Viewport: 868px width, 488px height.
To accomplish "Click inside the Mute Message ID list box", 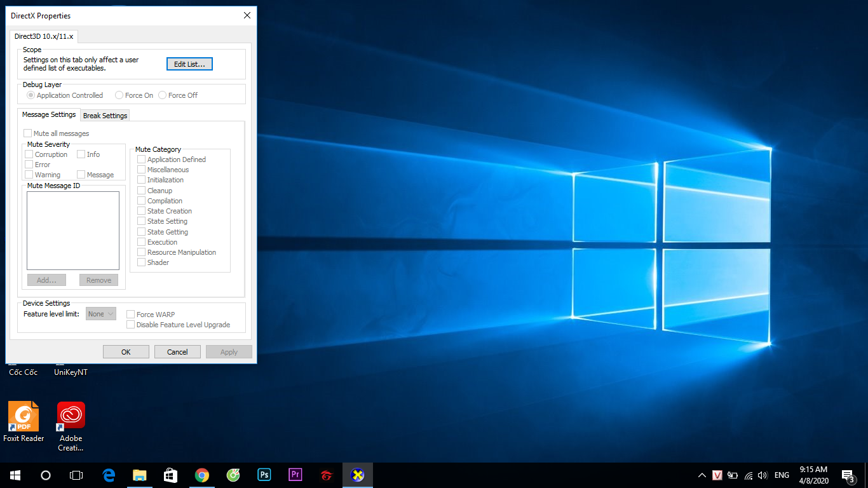I will [x=73, y=231].
